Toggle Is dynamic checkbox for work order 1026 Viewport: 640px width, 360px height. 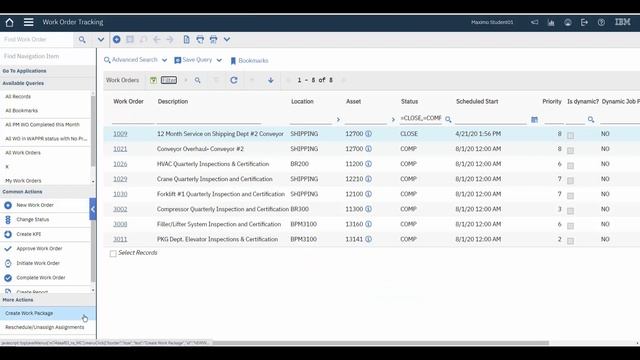pyautogui.click(x=571, y=166)
